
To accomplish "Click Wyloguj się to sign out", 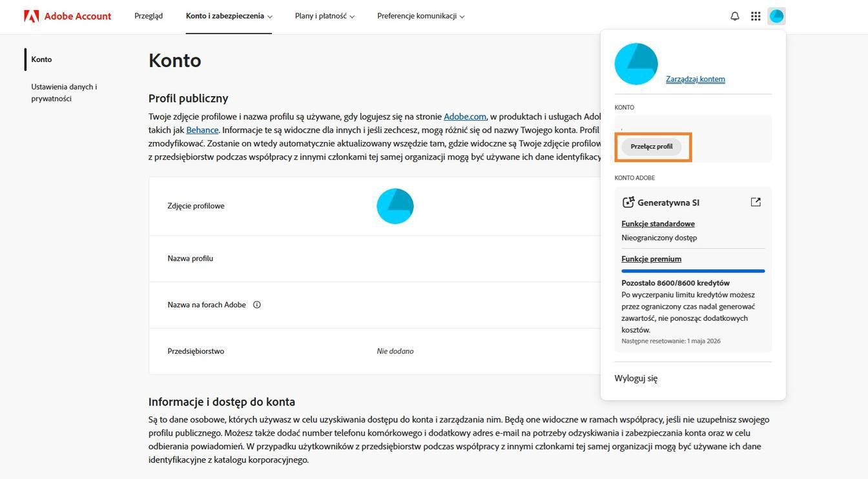I will pyautogui.click(x=636, y=378).
